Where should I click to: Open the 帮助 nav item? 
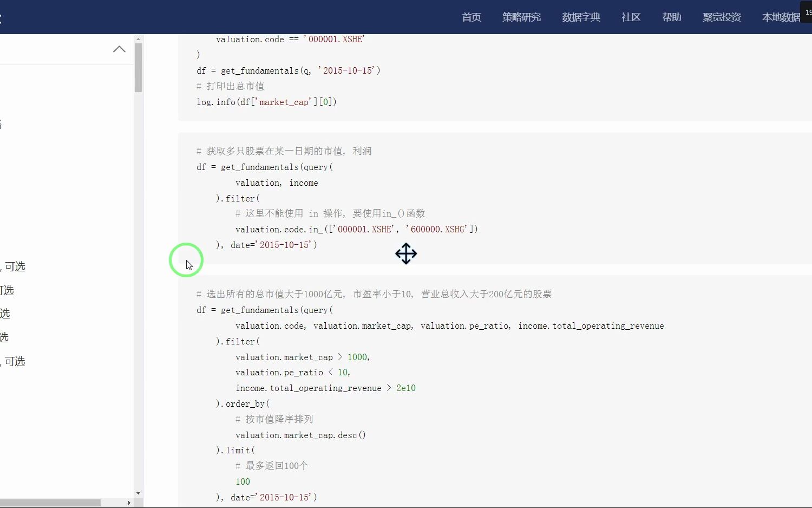tap(671, 17)
